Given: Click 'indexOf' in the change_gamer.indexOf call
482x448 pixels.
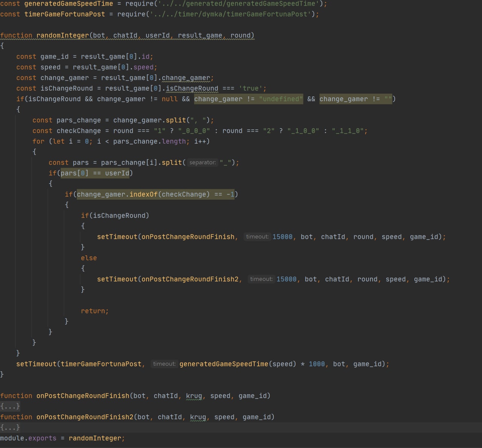Looking at the screenshot, I should (x=143, y=194).
